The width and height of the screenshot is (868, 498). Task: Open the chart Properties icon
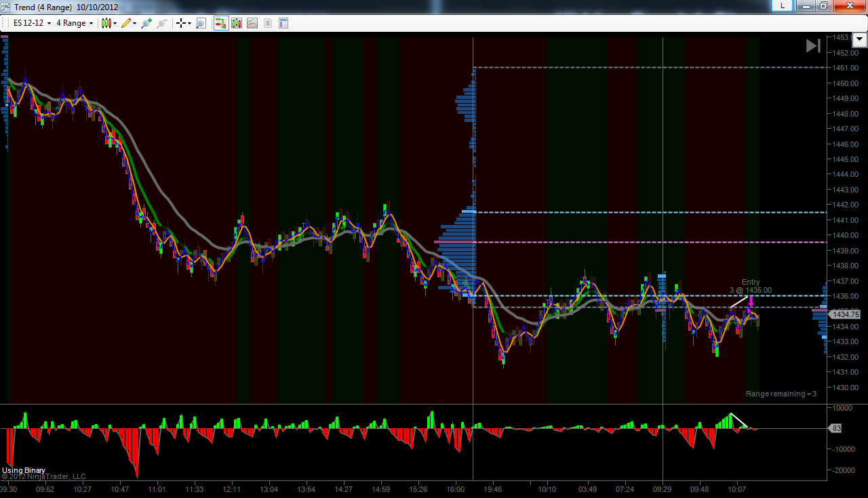click(x=283, y=23)
